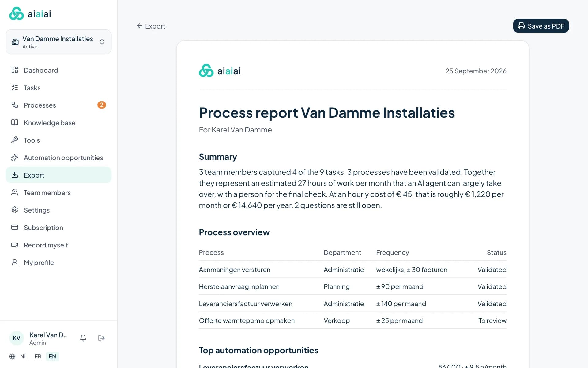This screenshot has width=588, height=368.
Task: Click the Department column header
Action: pyautogui.click(x=342, y=252)
